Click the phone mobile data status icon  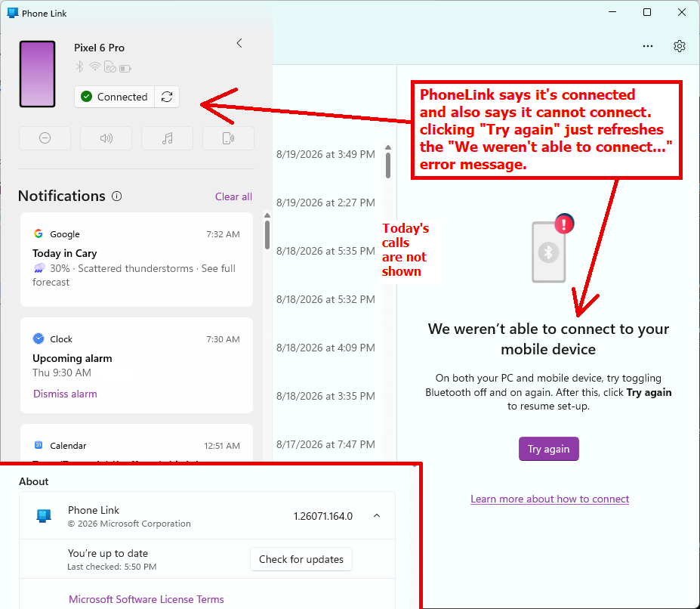point(109,67)
